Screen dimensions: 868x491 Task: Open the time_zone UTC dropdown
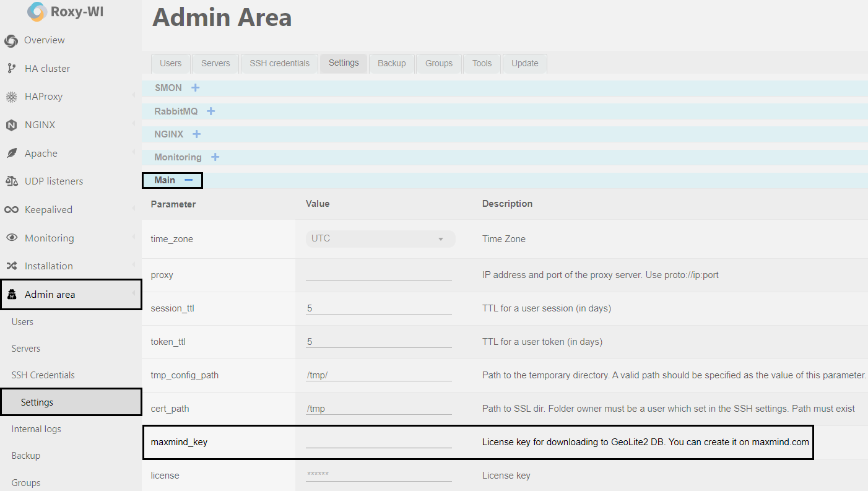pos(380,238)
